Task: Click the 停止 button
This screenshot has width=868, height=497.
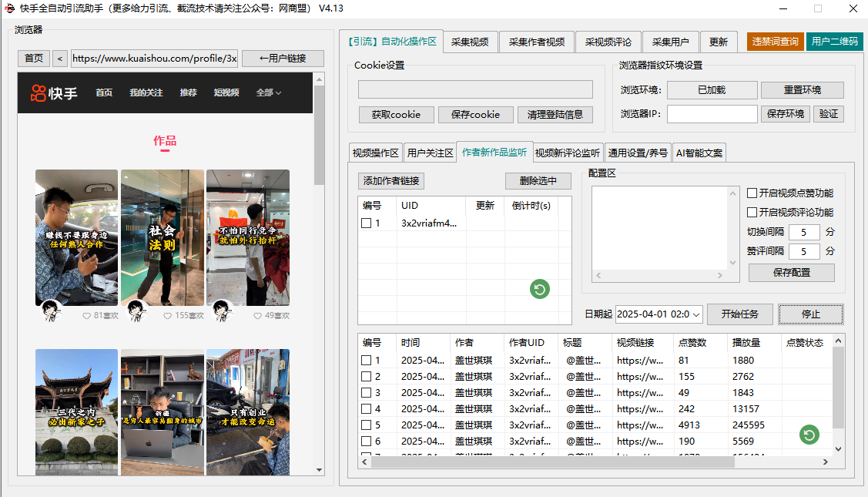Action: [x=811, y=314]
